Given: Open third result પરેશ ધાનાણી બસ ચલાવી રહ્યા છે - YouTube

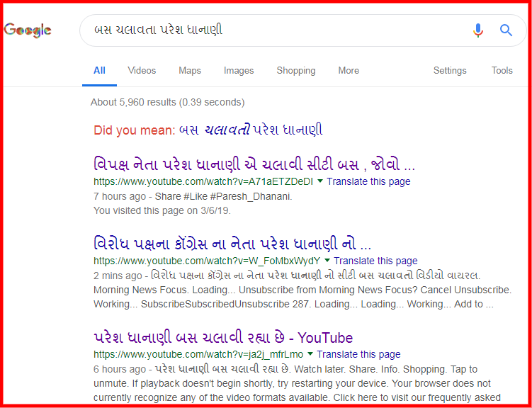Looking at the screenshot, I should (x=223, y=337).
